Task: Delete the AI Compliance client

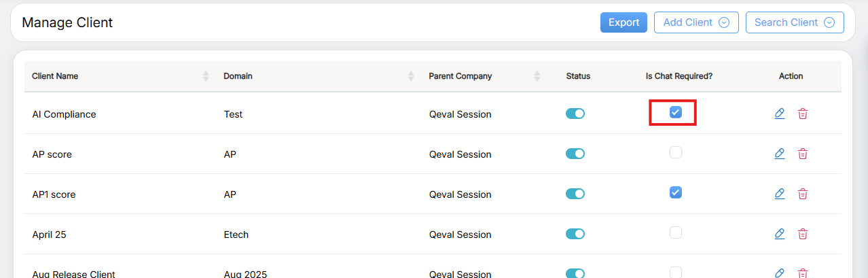Action: pos(803,114)
